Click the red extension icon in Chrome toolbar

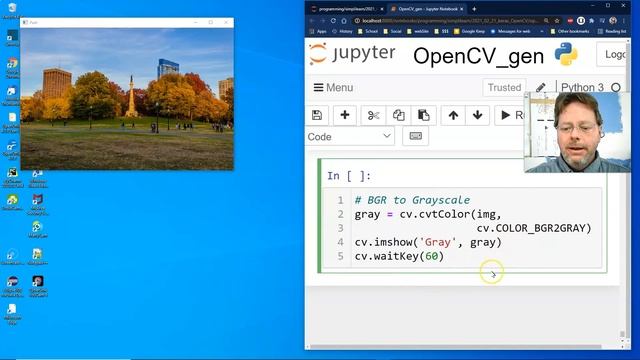[x=570, y=20]
